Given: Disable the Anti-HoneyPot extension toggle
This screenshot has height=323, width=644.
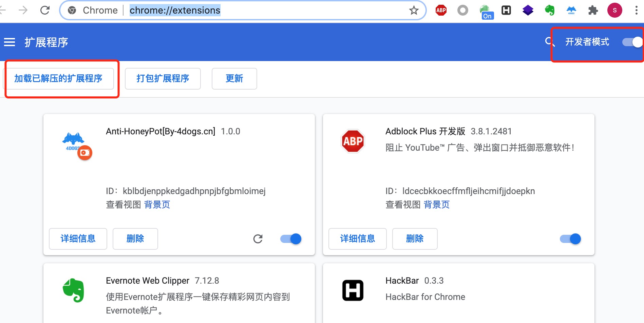Looking at the screenshot, I should pos(291,239).
